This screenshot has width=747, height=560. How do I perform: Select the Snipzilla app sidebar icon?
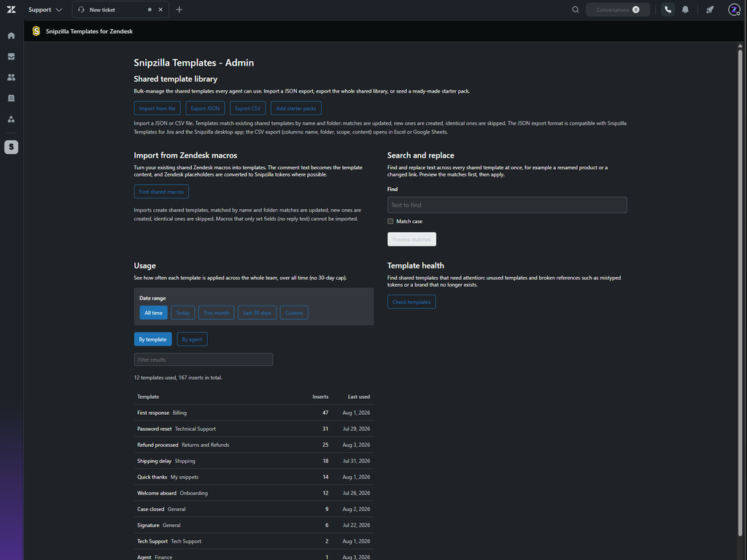(11, 147)
